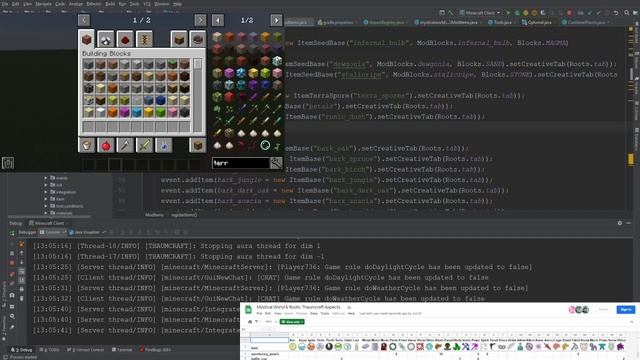Screen dimensions: 640x360
Task: Open JEI config wrench button
Action: [276, 163]
